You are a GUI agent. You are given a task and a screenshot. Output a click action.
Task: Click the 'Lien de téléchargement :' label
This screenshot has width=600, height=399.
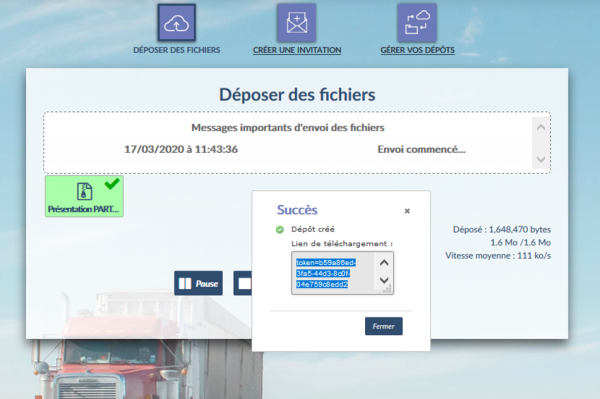[x=342, y=244]
